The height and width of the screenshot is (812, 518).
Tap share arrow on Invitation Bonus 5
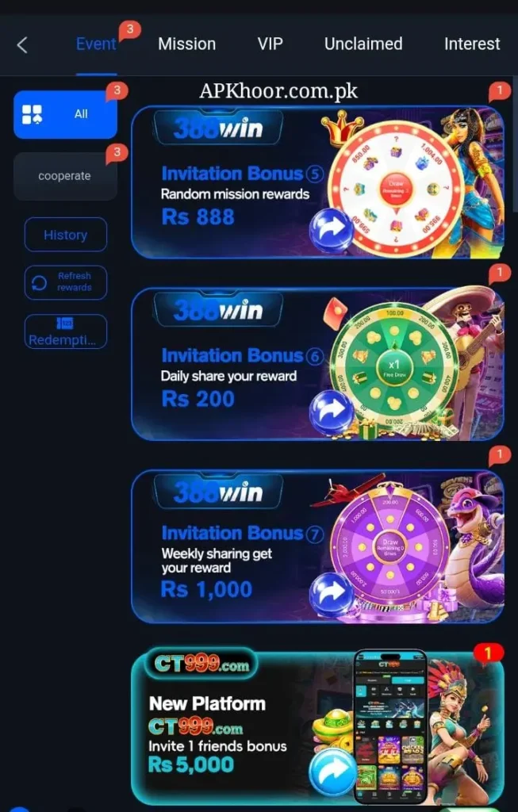[x=332, y=231]
